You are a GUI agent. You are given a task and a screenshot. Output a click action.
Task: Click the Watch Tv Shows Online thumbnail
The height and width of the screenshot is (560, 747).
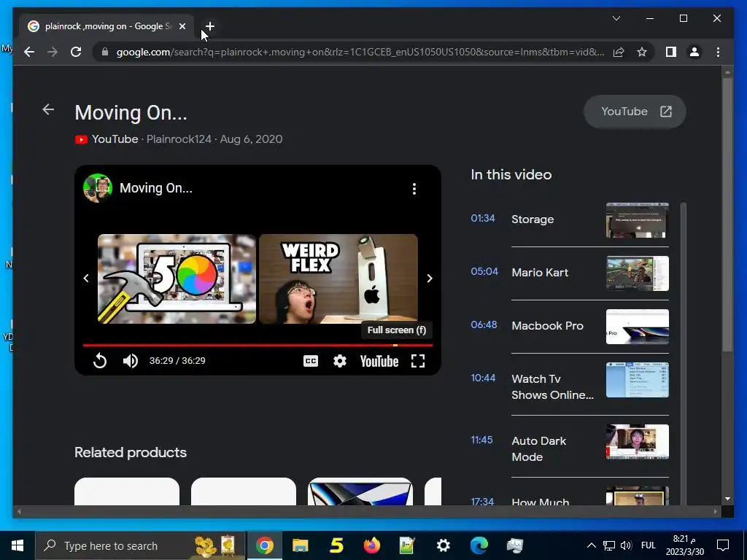pyautogui.click(x=638, y=380)
